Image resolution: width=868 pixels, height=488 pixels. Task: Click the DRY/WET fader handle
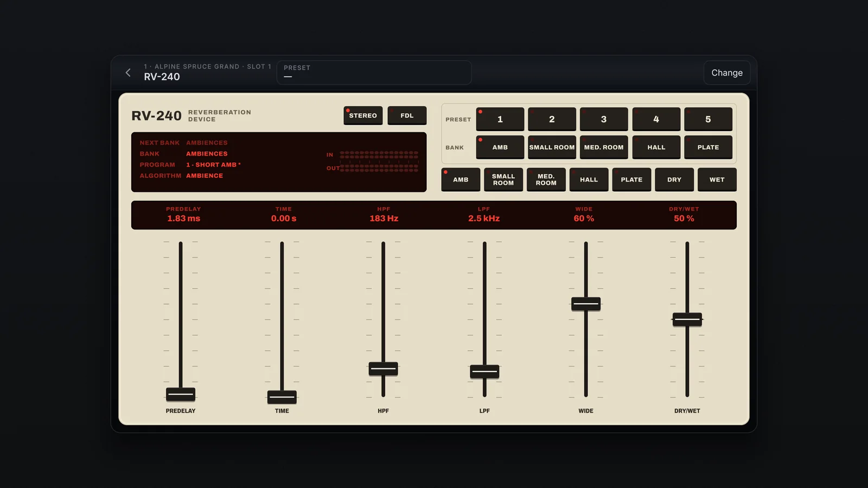click(x=687, y=319)
